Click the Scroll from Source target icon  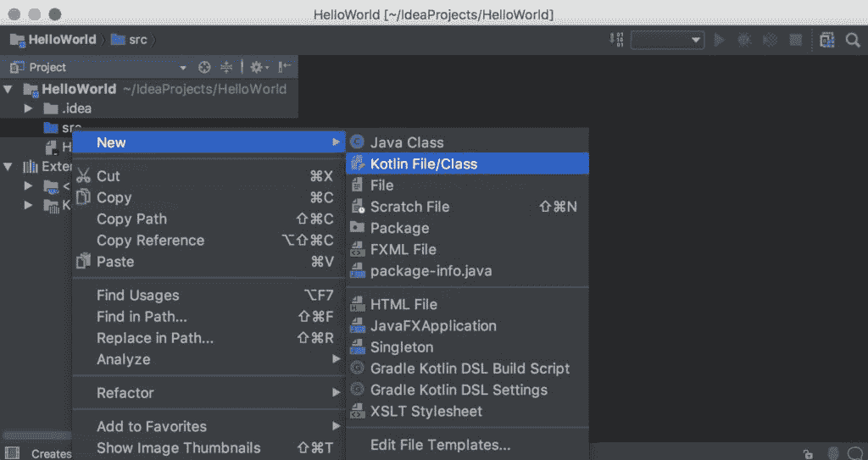click(x=204, y=67)
